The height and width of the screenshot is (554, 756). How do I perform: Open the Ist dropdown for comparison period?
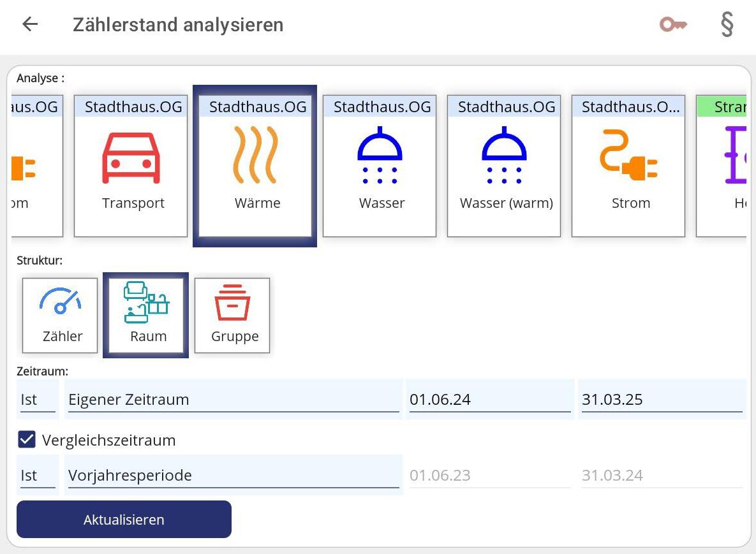(x=38, y=476)
